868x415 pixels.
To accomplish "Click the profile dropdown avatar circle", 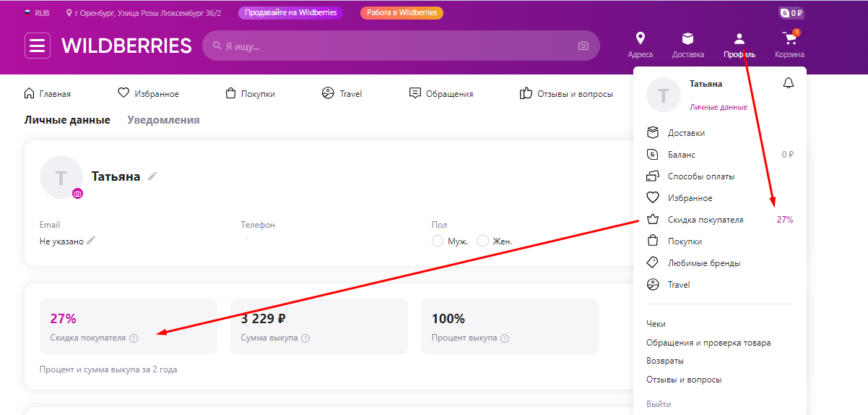I will 664,95.
